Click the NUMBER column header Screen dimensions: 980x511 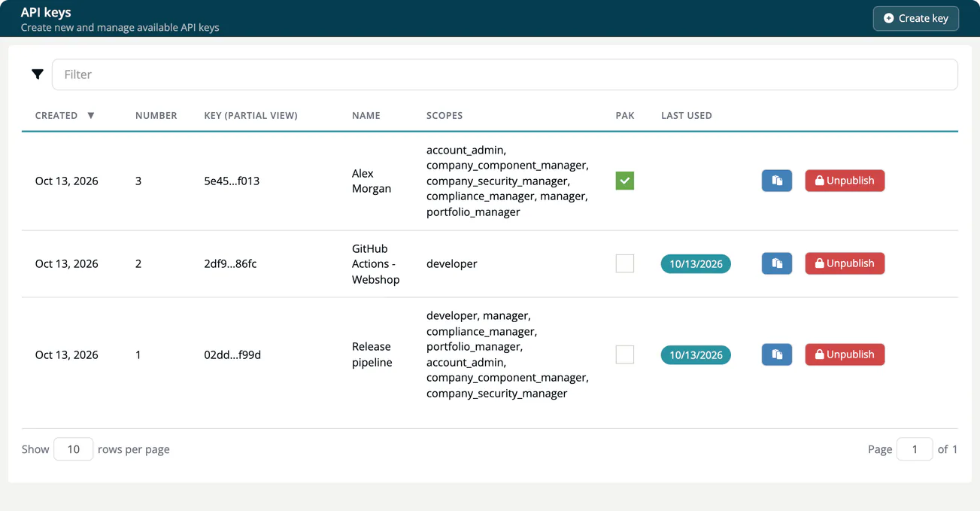coord(156,115)
